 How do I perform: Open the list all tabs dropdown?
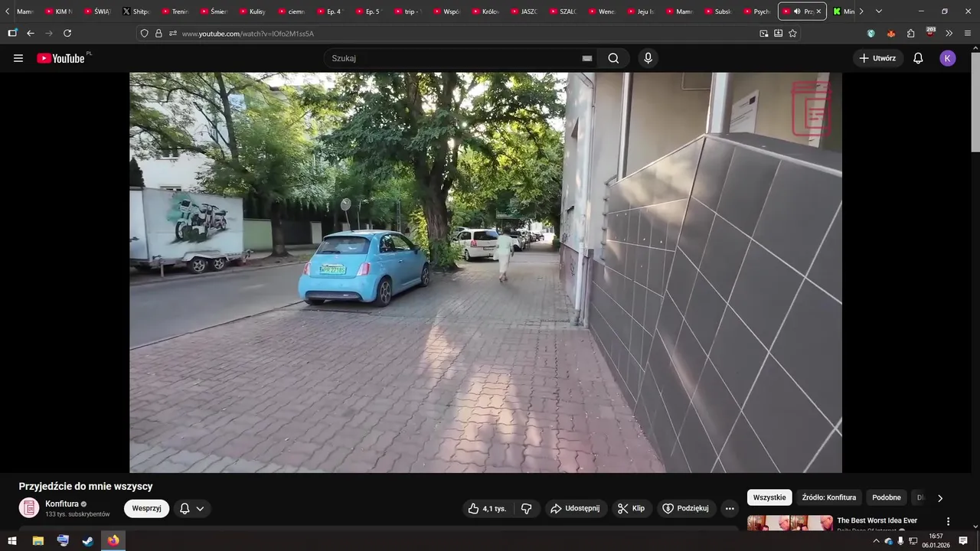[878, 11]
